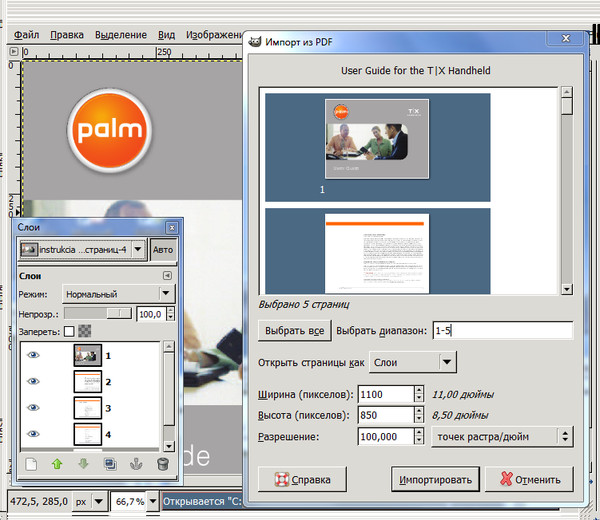Open the zoom 66,7% dropdown
Screen dimensions: 600x520
point(153,501)
